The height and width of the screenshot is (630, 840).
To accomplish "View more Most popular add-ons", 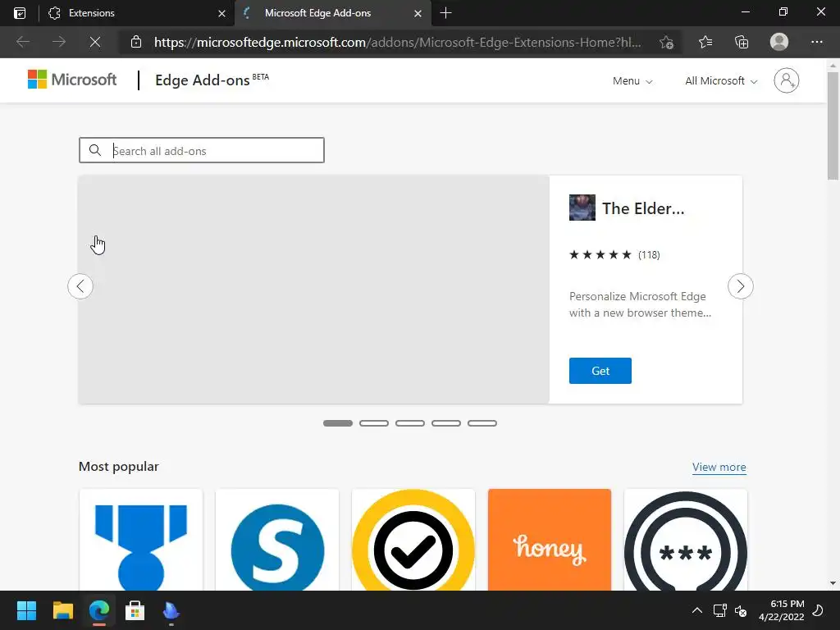I will click(719, 467).
